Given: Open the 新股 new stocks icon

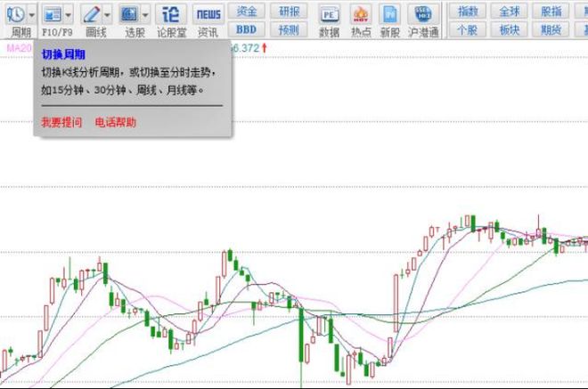Looking at the screenshot, I should pyautogui.click(x=389, y=14).
